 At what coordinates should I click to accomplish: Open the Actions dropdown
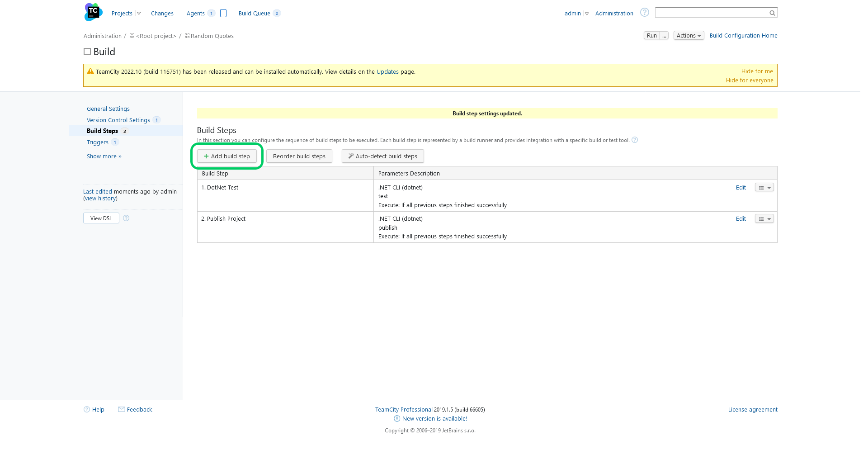click(x=689, y=36)
